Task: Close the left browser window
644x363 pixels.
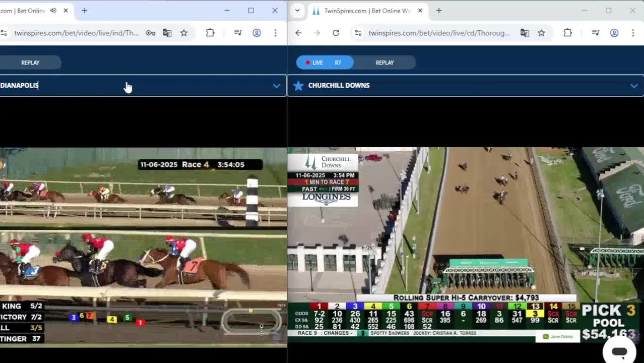Action: pos(275,11)
